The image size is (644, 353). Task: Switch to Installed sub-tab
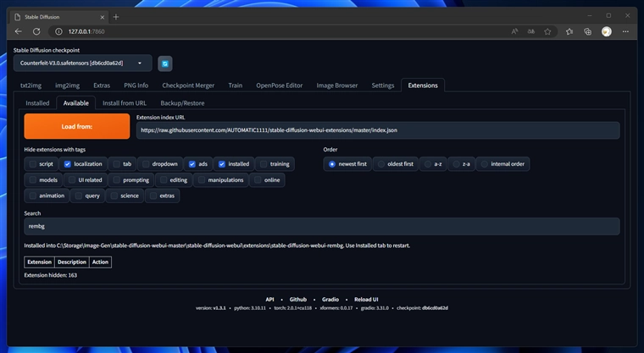point(37,103)
